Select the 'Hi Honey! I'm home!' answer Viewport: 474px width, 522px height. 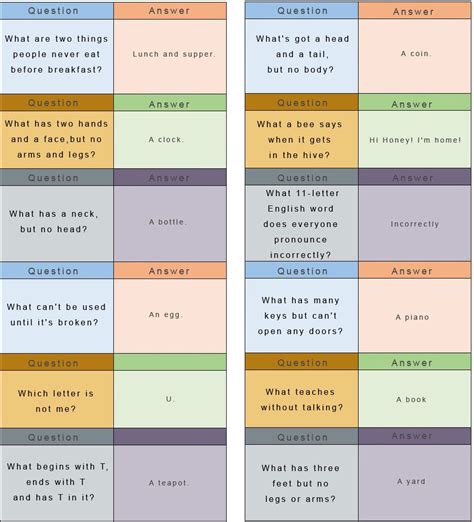[x=415, y=139]
